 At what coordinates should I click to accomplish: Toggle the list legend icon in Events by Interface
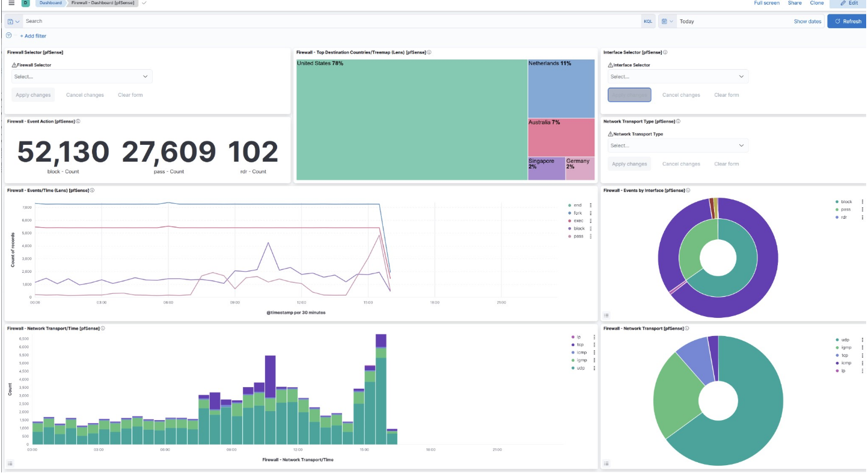coord(607,315)
